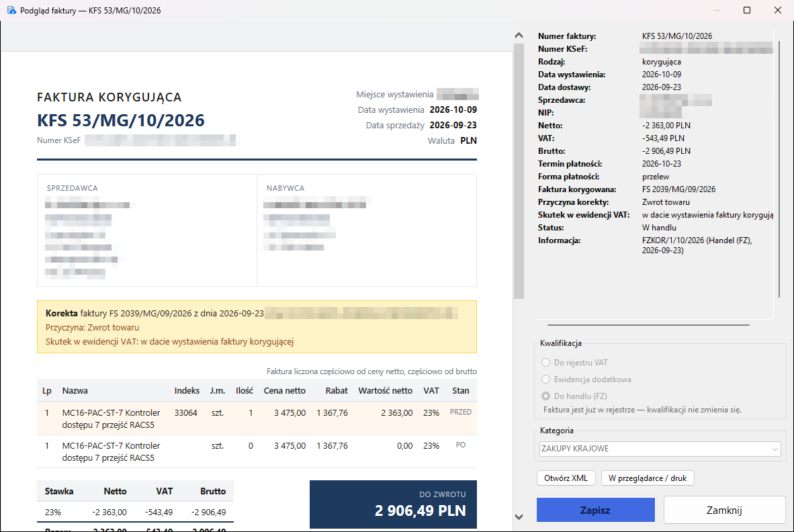Click the 'Data sprzedaży' value 2026-09-23
This screenshot has height=532, width=794.
tap(453, 125)
